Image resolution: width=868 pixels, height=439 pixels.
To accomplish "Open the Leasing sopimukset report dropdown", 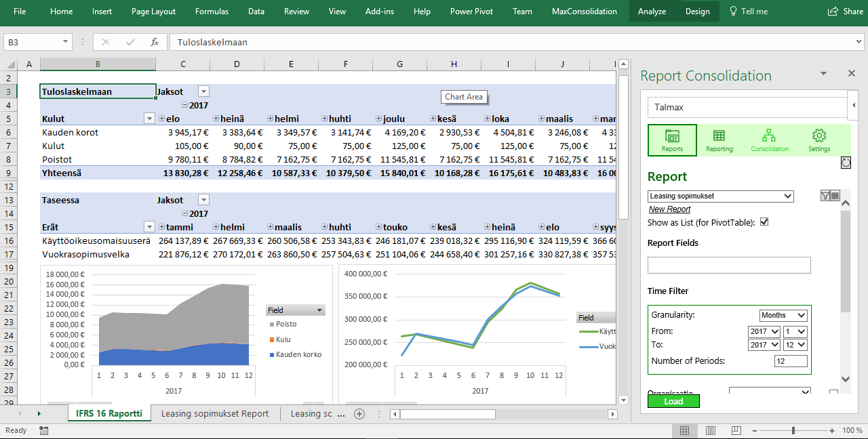I will [x=720, y=196].
